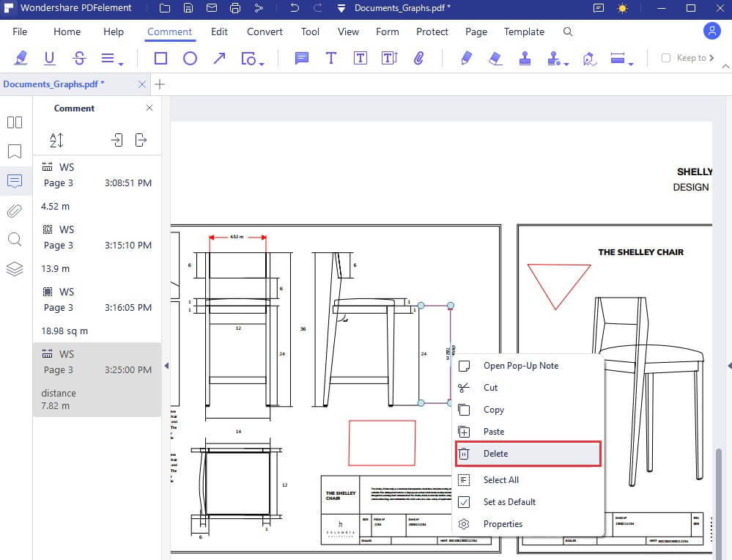The height and width of the screenshot is (560, 732).
Task: Open the Search panel in the left sidebar
Action: (x=15, y=240)
